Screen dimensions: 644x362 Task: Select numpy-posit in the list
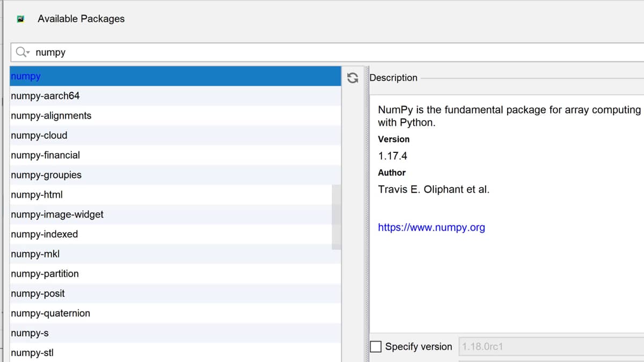coord(175,294)
